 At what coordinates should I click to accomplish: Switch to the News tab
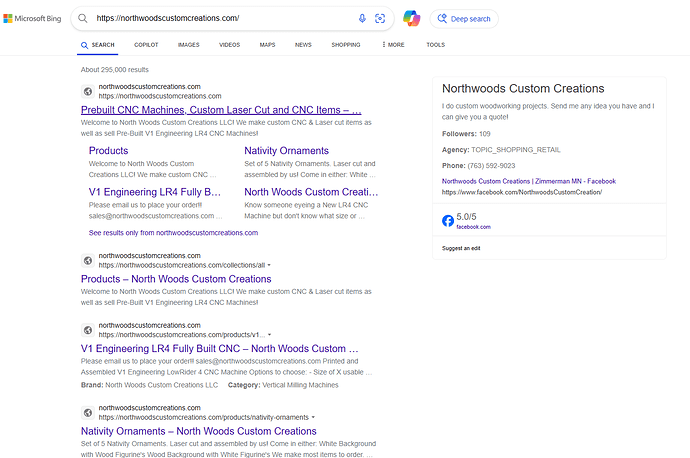point(303,45)
